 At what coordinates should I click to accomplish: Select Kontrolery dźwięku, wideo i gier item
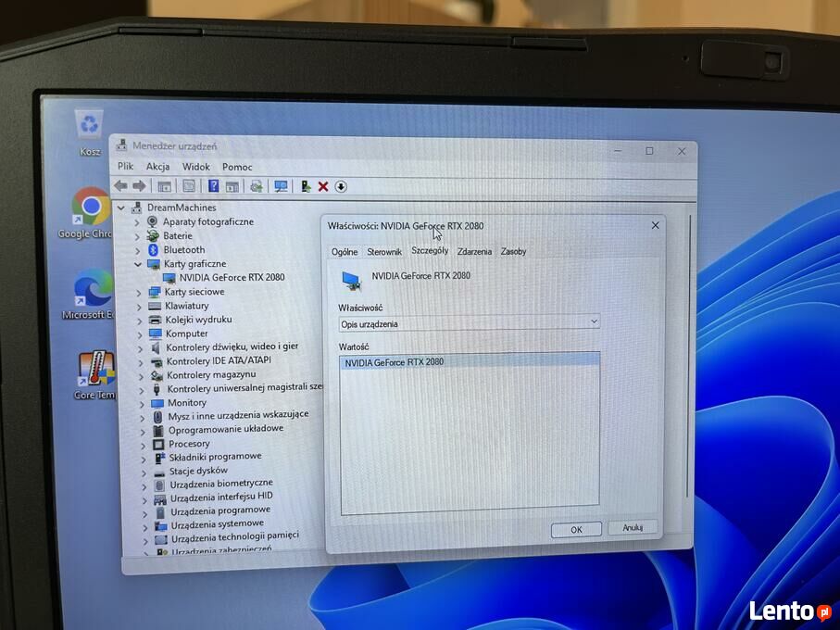click(232, 346)
